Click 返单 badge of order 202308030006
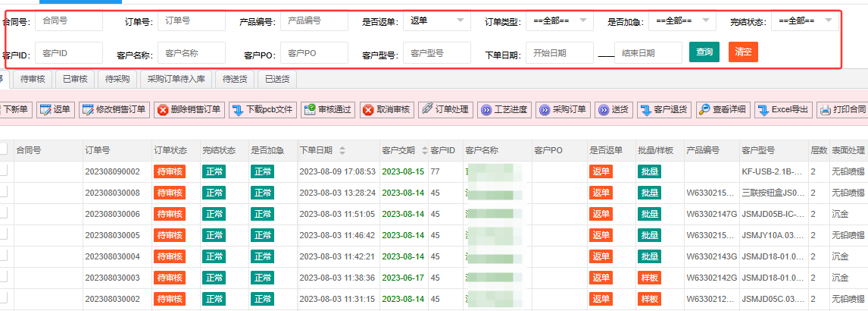868x311 pixels. point(601,214)
